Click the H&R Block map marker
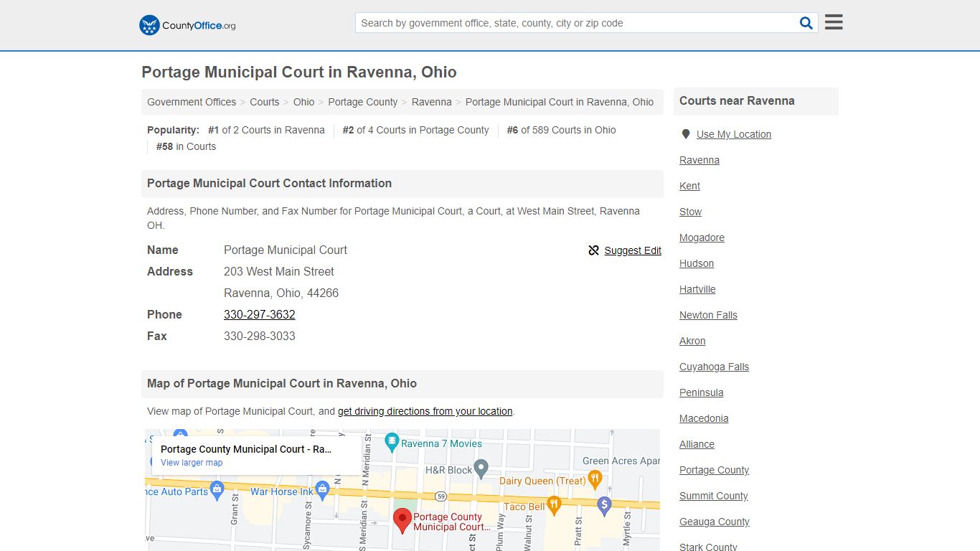This screenshot has height=551, width=980. tap(481, 469)
